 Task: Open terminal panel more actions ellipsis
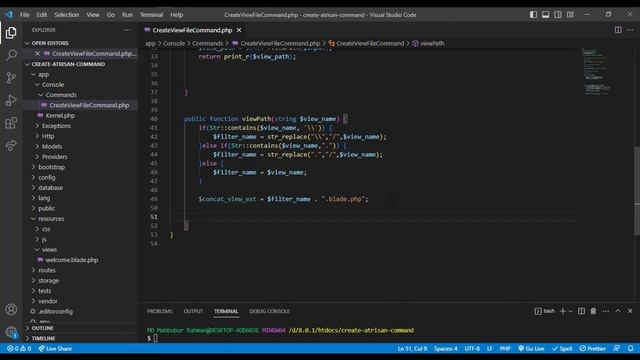click(606, 311)
